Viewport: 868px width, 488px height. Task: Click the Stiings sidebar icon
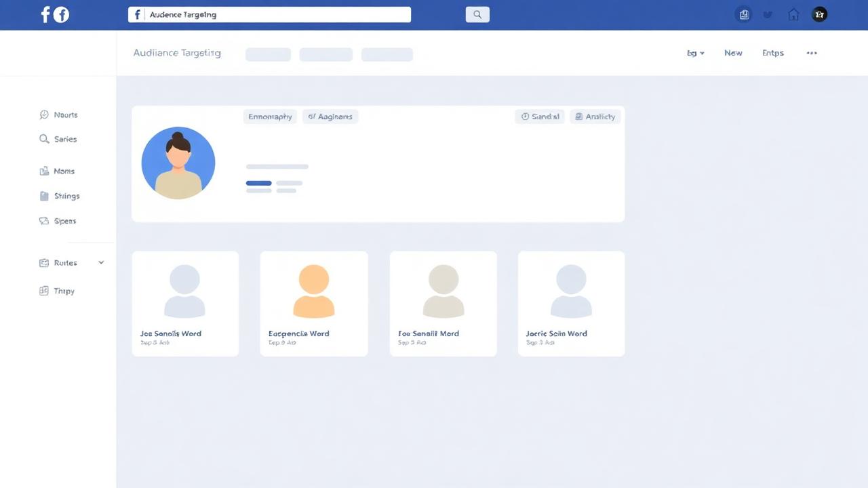tap(44, 196)
